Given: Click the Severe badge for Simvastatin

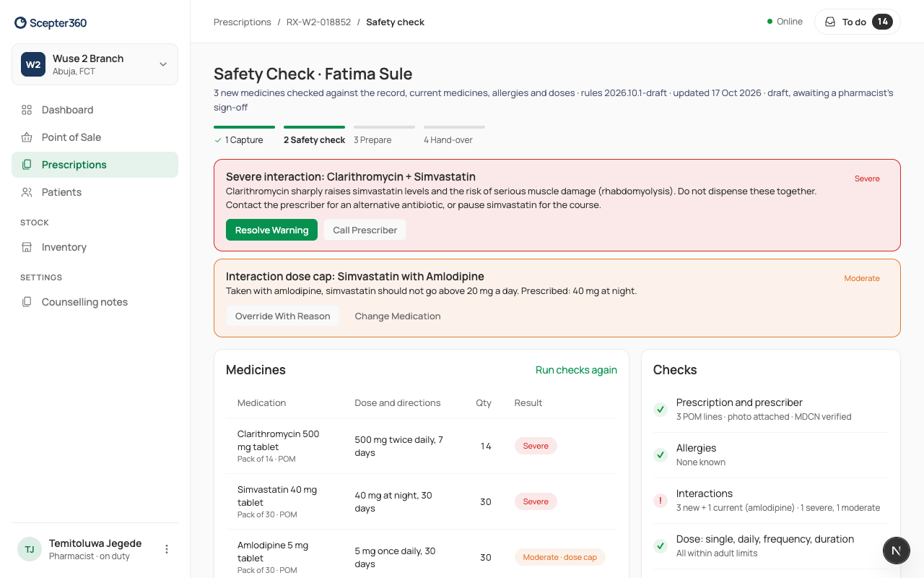Looking at the screenshot, I should click(x=536, y=501).
